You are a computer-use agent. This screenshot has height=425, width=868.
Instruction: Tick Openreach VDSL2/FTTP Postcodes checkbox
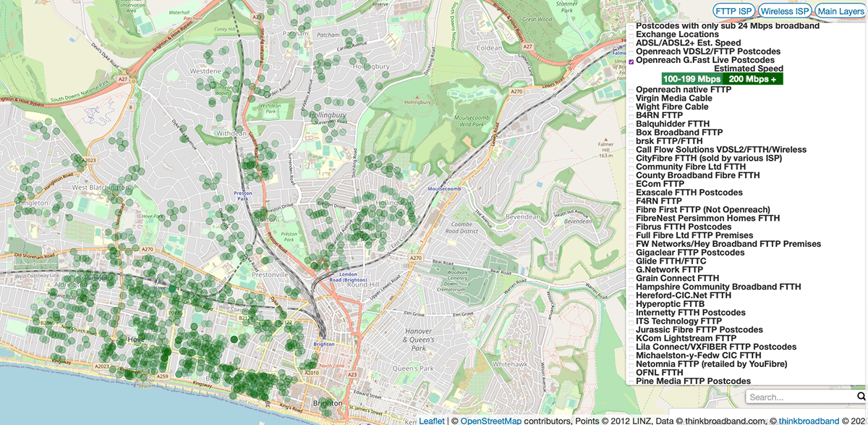point(631,52)
